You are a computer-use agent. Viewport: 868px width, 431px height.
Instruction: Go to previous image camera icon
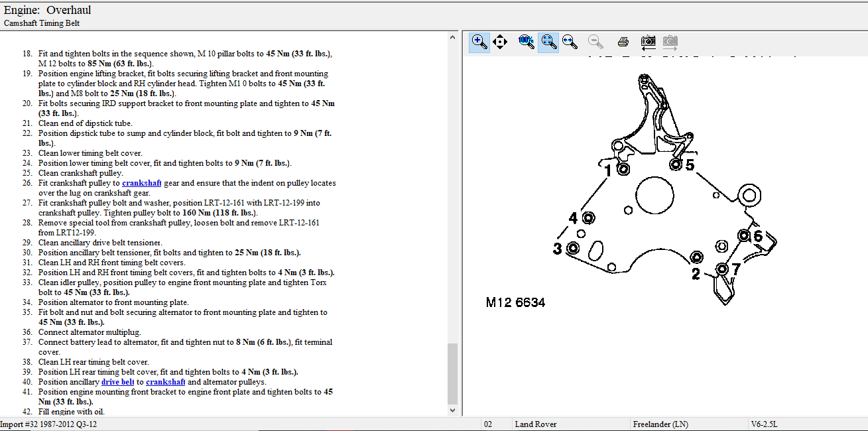click(648, 42)
